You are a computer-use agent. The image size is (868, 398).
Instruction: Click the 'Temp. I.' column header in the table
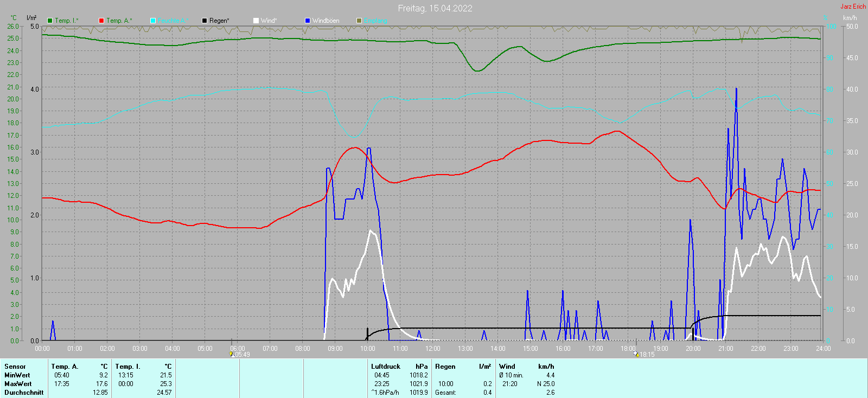point(128,367)
